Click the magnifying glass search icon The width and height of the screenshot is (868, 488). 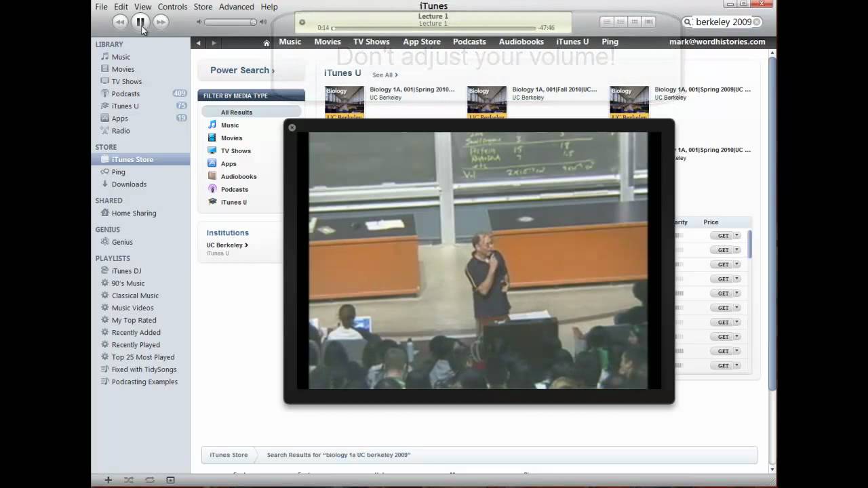pyautogui.click(x=688, y=22)
